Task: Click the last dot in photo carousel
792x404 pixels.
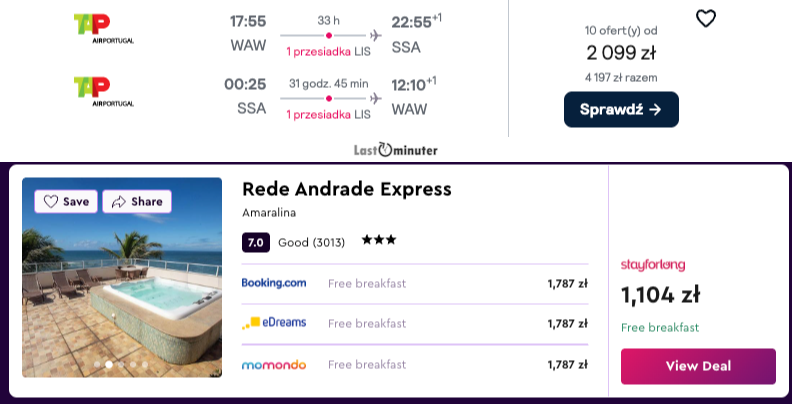Action: (x=145, y=364)
